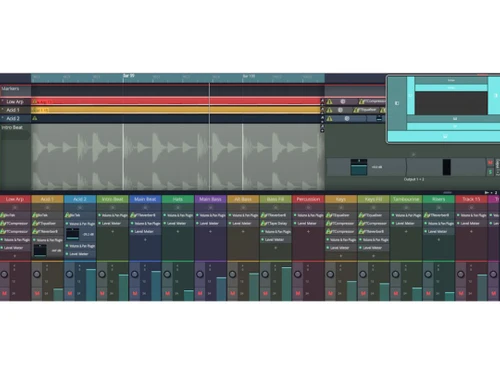Open the Equaliser plugin on Acid 1 track row
This screenshot has width=500, height=375.
point(365,110)
